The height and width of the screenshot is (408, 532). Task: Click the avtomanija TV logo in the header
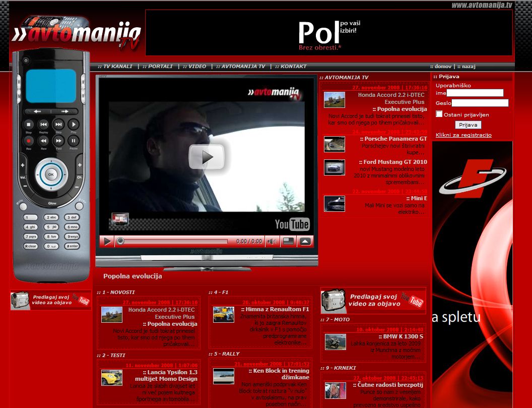(x=77, y=34)
